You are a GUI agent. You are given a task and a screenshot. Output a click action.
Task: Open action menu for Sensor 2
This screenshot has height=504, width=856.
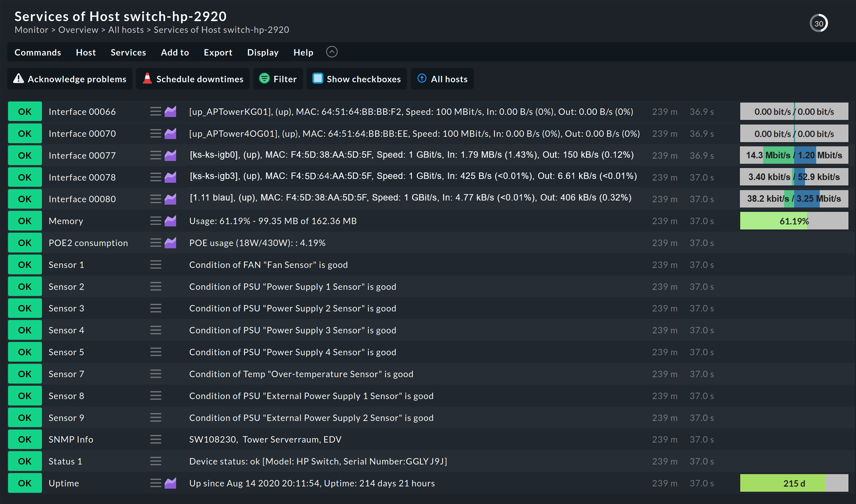click(156, 286)
